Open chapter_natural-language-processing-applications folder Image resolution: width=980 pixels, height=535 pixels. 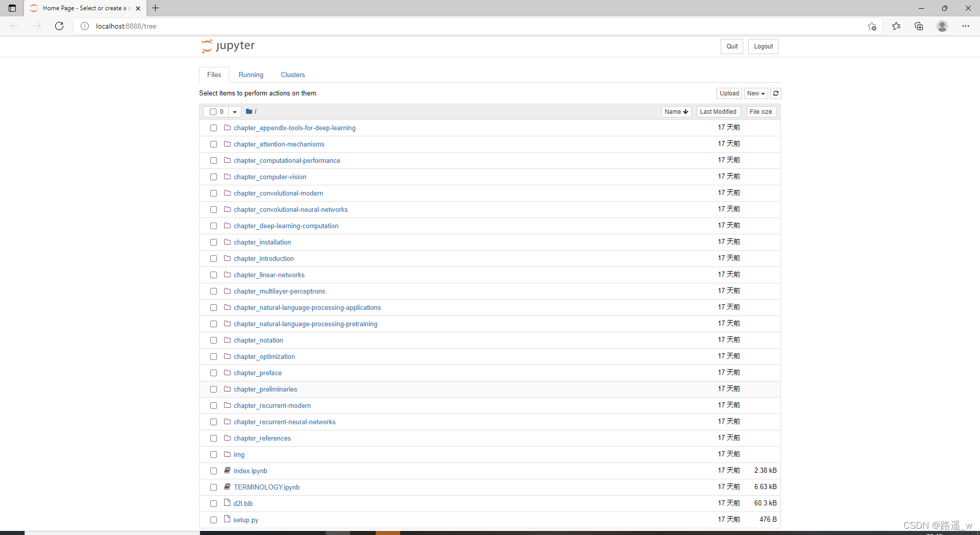click(307, 308)
